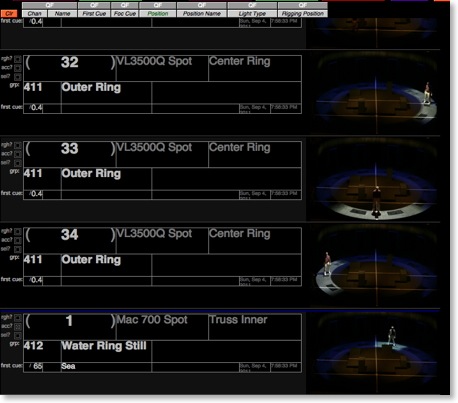Click Outer Ring name field for channel 33
Image resolution: width=458 pixels, height=403 pixels.
[x=106, y=179]
